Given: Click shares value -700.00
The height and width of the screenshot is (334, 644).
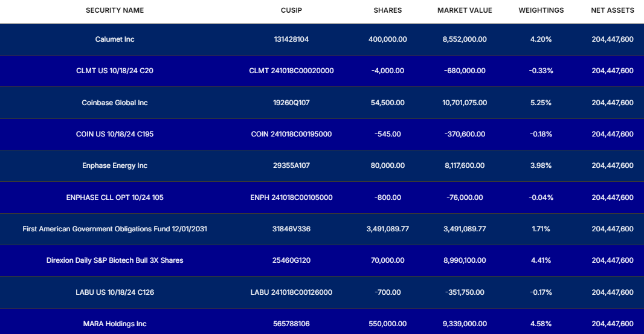Looking at the screenshot, I should click(388, 292).
